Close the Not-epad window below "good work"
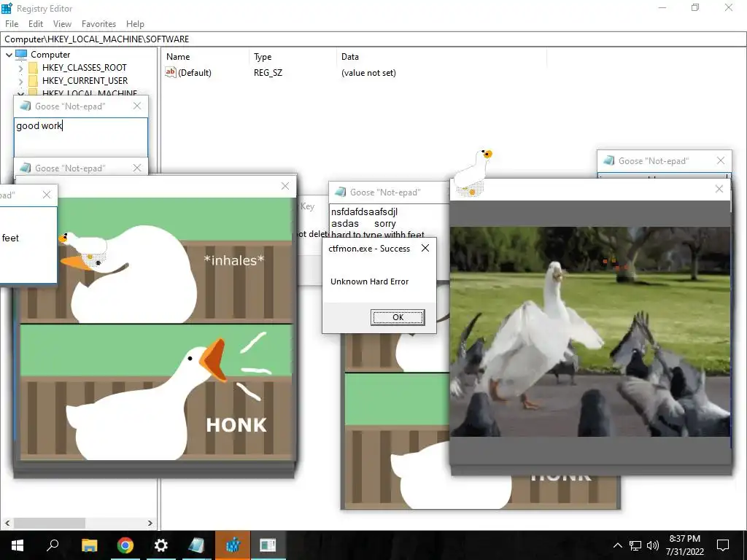The height and width of the screenshot is (560, 747). (x=137, y=168)
